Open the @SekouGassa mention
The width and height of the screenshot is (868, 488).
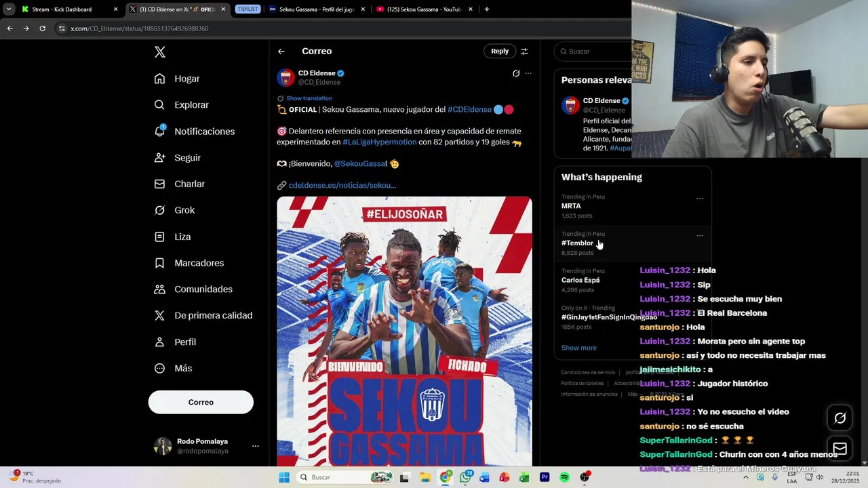pyautogui.click(x=359, y=163)
